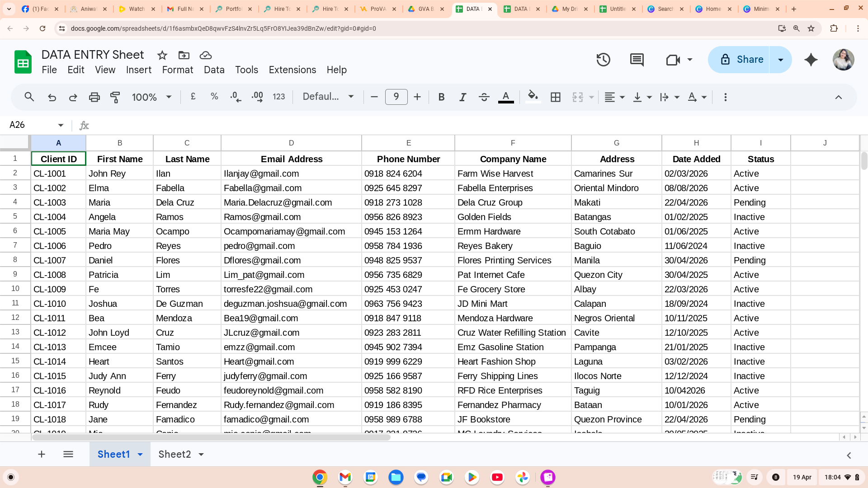
Task: Bookmark this tab with the star
Action: point(811,28)
